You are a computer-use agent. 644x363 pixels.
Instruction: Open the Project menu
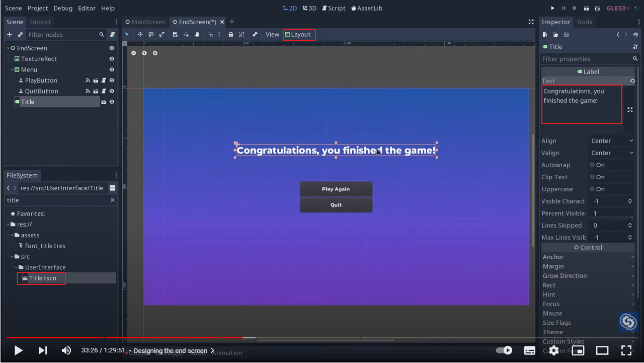pos(38,8)
